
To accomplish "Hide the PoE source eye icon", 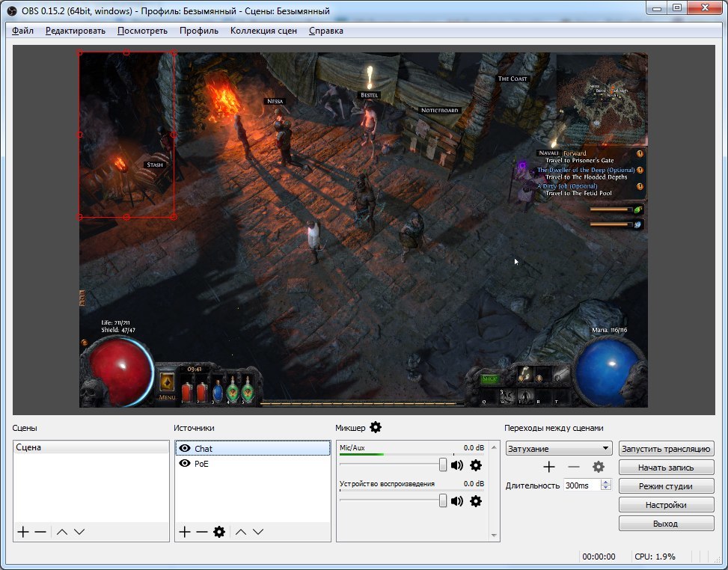I will click(185, 463).
